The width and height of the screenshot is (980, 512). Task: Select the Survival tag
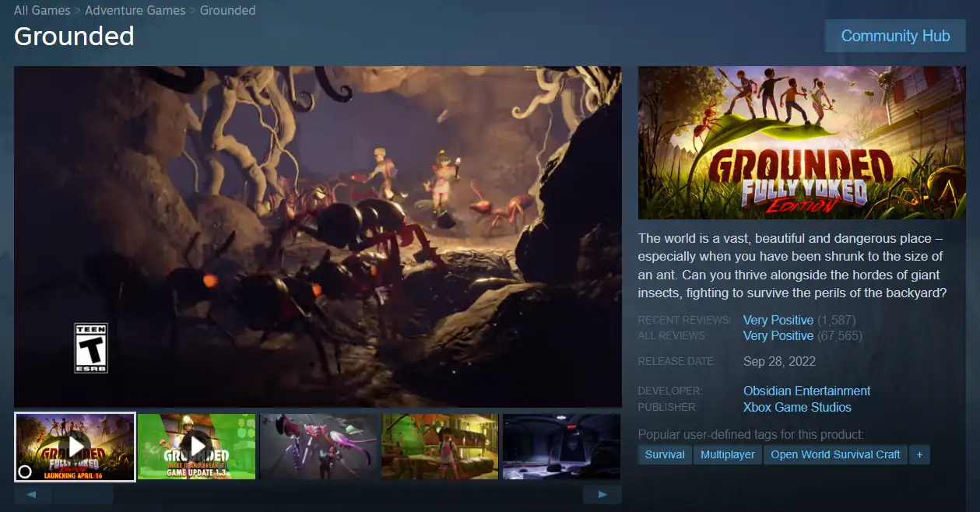pyautogui.click(x=665, y=454)
